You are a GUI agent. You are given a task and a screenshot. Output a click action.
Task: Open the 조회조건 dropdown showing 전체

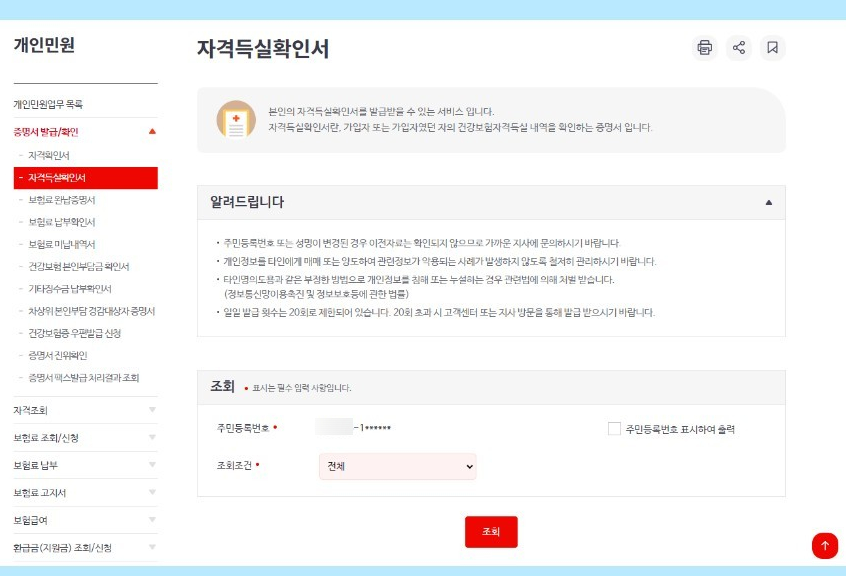click(397, 467)
